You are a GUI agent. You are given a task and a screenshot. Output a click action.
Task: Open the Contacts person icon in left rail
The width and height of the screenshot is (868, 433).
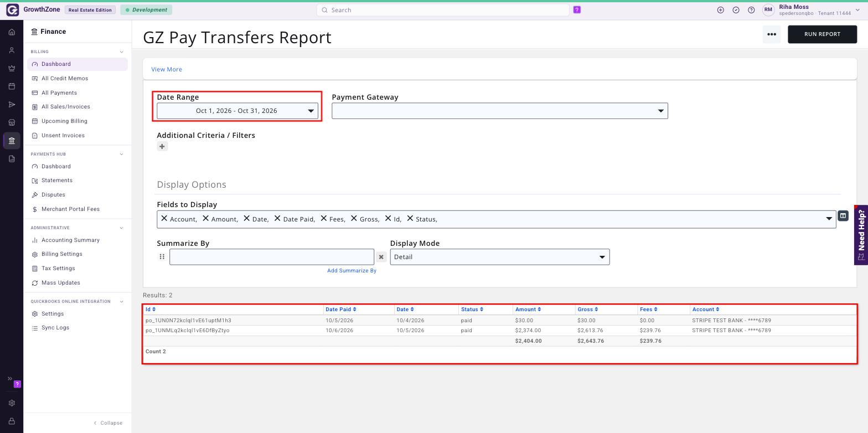point(12,50)
